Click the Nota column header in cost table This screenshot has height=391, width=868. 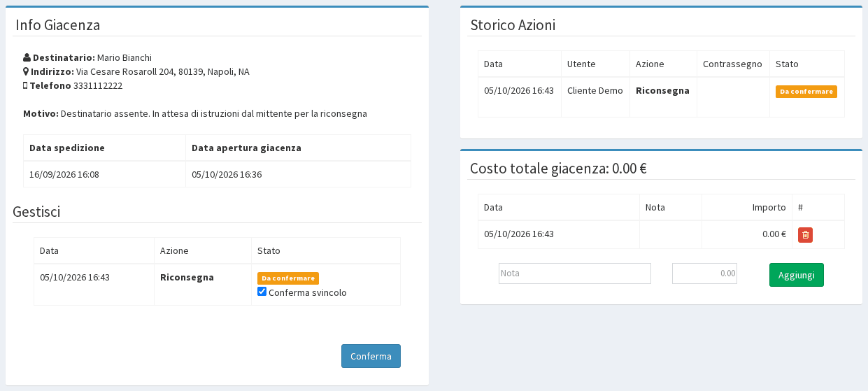click(x=655, y=207)
